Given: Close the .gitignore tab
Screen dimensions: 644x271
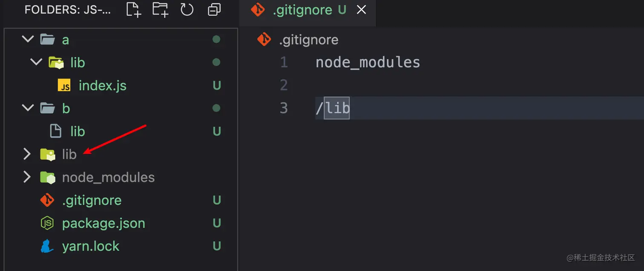Looking at the screenshot, I should coord(361,10).
